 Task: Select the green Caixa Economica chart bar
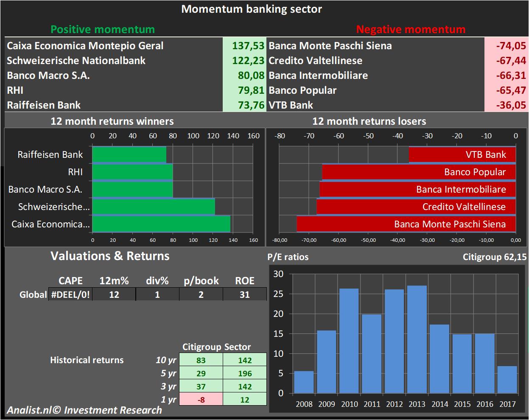(161, 224)
